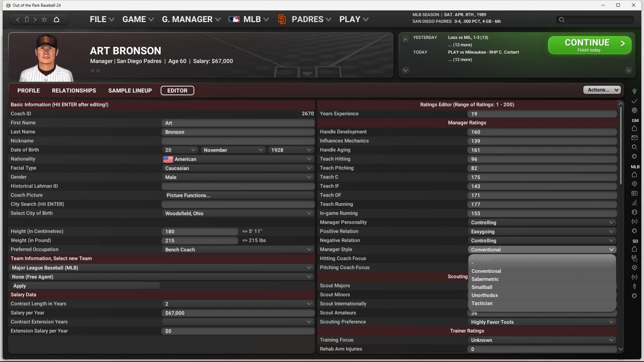Open the Manager Personality dropdown

click(x=542, y=222)
